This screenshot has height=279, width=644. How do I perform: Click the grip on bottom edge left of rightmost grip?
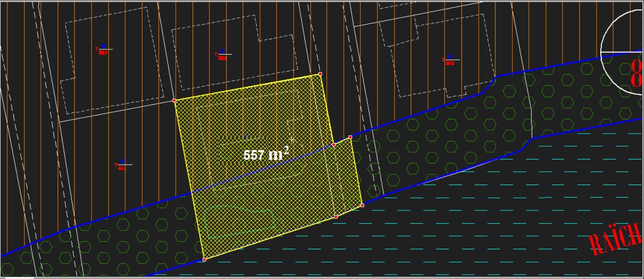[336, 217]
